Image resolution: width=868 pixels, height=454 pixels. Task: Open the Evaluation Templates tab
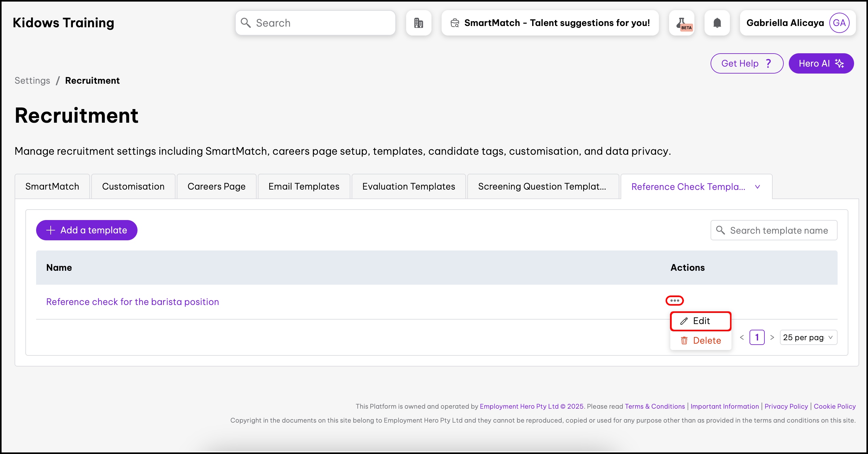point(408,186)
